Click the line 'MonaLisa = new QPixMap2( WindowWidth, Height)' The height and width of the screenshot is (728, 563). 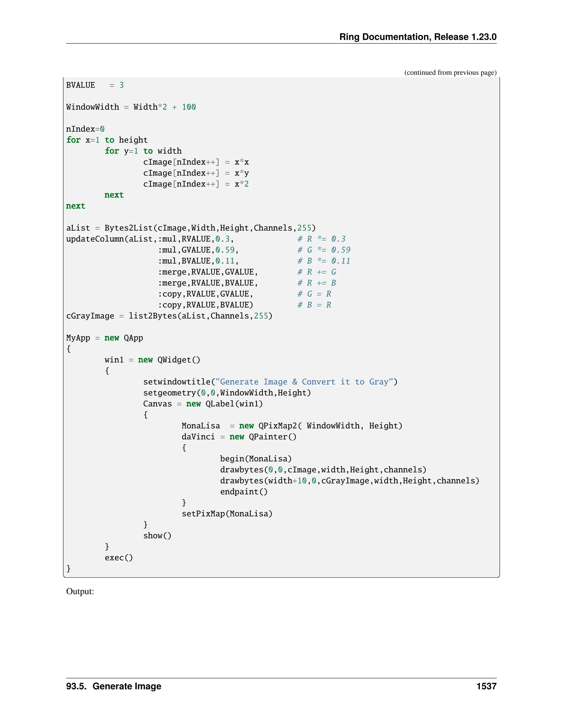point(292,426)
